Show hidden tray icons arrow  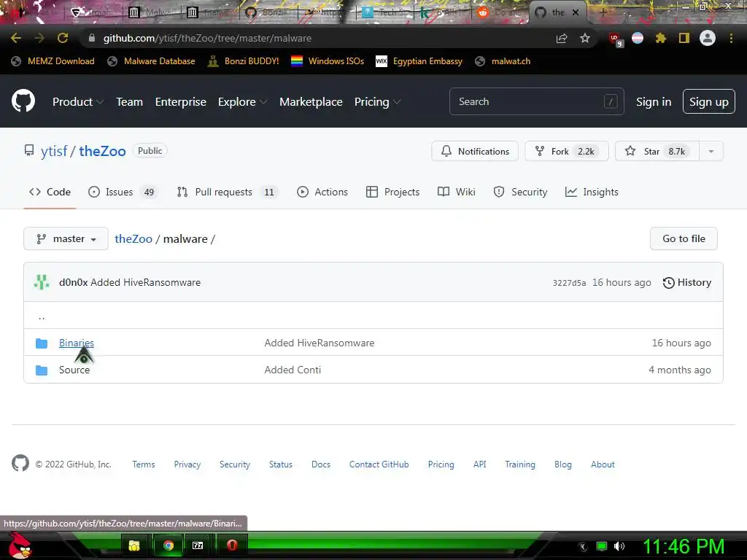[x=582, y=547]
